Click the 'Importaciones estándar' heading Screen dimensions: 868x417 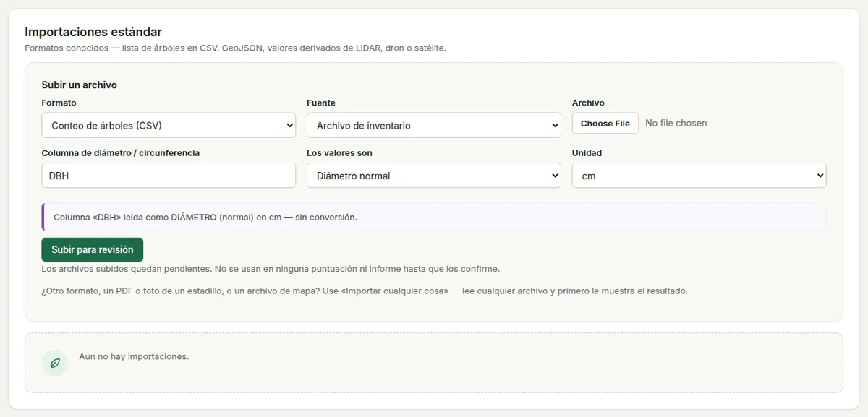click(93, 32)
